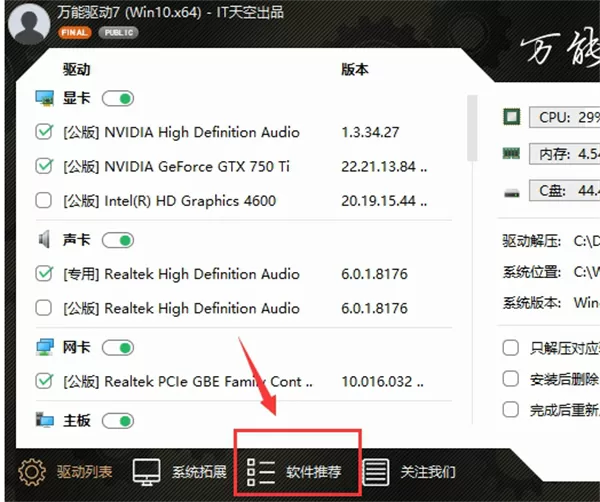Toggle the 显卡 driver switch
Viewport: 600px width, 502px height.
(x=118, y=99)
